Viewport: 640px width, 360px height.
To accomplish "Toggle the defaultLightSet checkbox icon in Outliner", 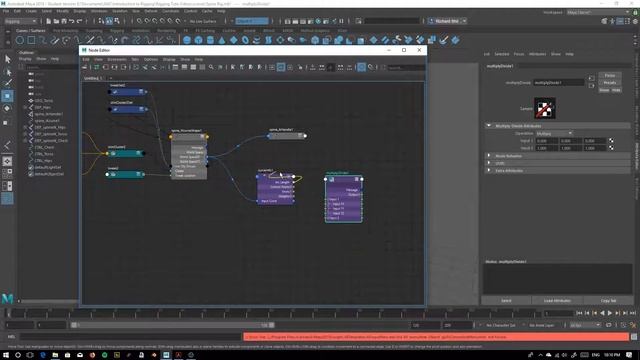I will [x=31, y=167].
